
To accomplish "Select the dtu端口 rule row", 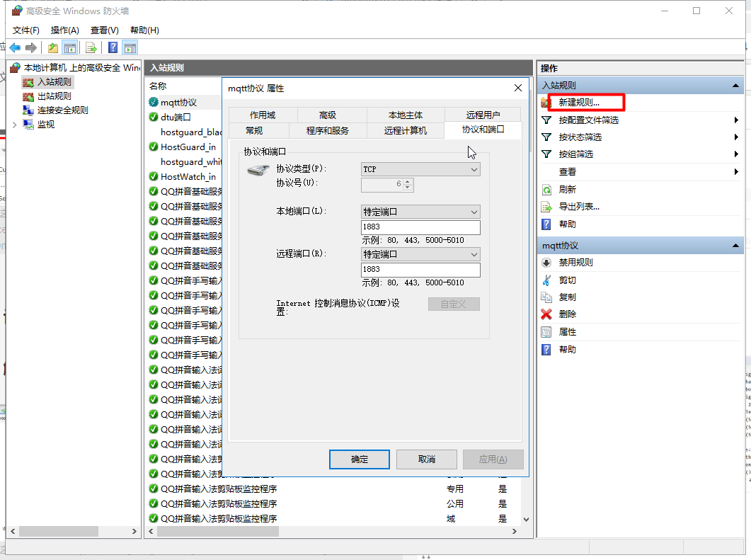I will [x=185, y=118].
